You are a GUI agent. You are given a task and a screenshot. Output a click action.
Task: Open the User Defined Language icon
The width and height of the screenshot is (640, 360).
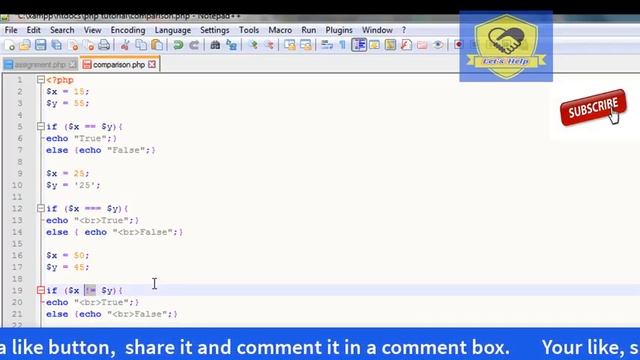click(374, 45)
